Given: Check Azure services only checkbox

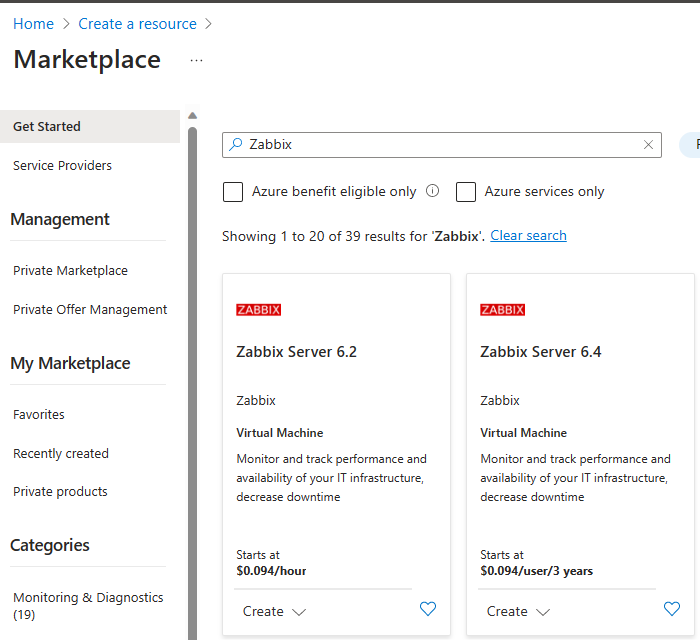Looking at the screenshot, I should pyautogui.click(x=466, y=192).
